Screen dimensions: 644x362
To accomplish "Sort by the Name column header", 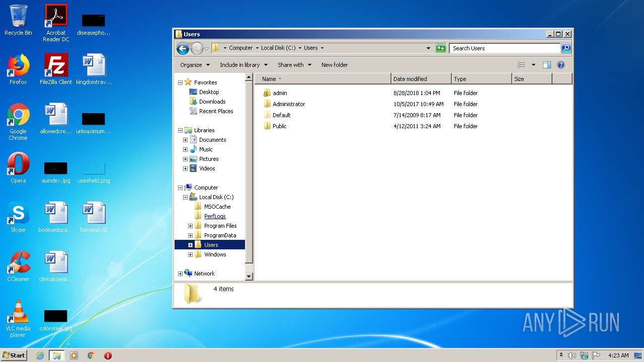I will click(x=323, y=79).
